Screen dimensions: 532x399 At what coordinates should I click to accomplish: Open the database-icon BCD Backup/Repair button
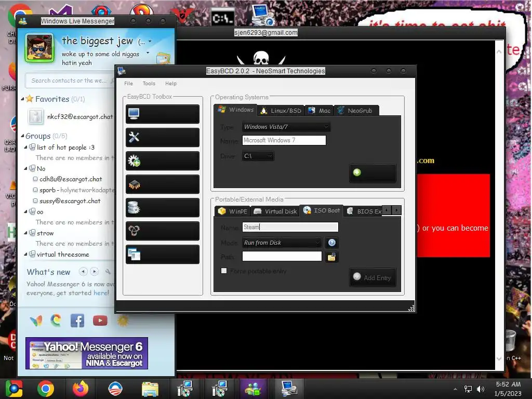point(163,207)
